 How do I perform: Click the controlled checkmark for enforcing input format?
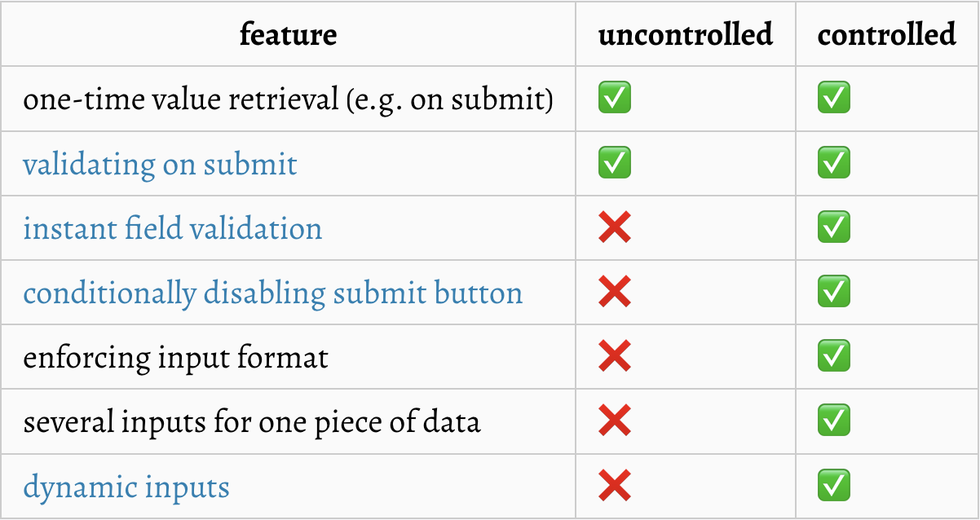[833, 357]
